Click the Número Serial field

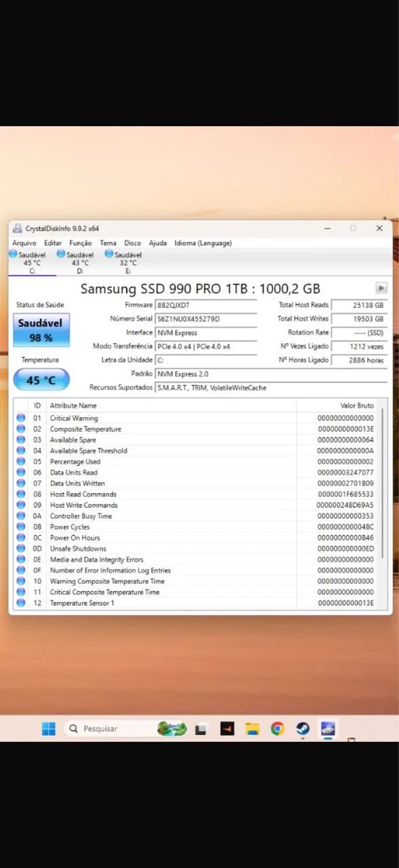click(x=206, y=319)
